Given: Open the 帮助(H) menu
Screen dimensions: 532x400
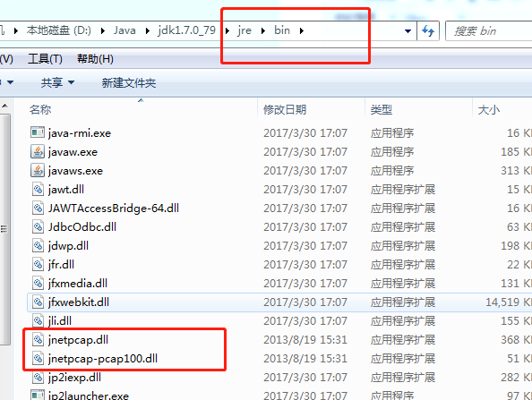Looking at the screenshot, I should point(95,59).
